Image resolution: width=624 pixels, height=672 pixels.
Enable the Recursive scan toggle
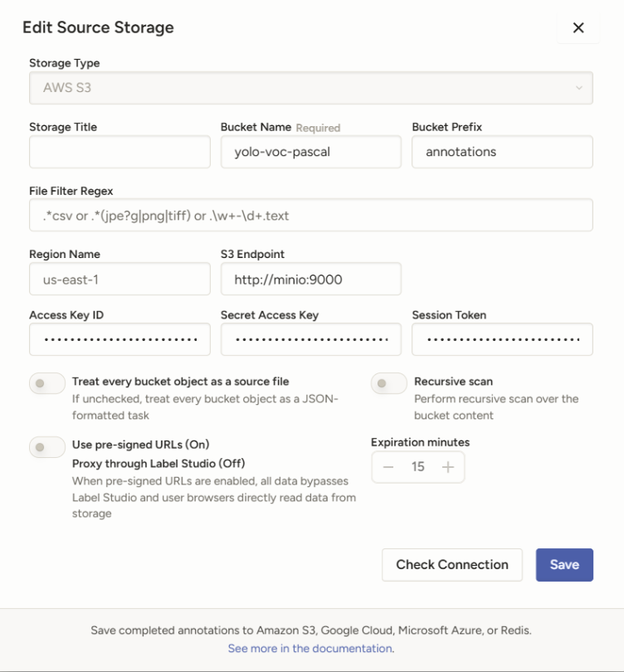(389, 383)
